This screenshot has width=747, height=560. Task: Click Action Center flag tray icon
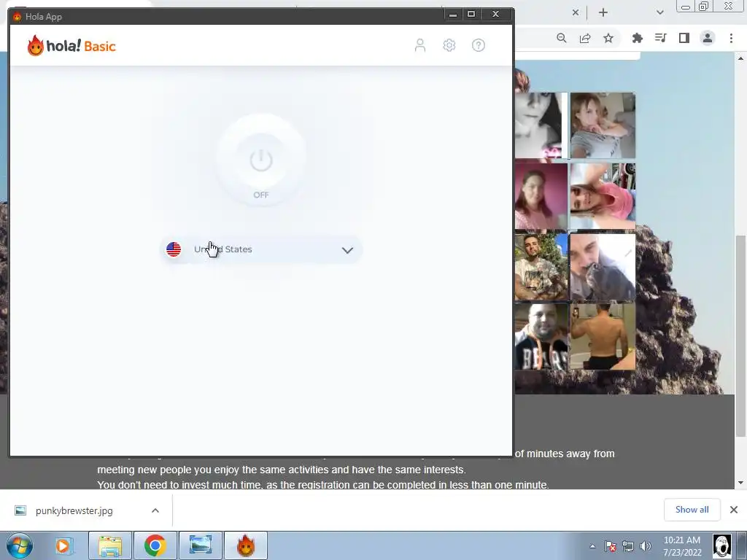611,546
